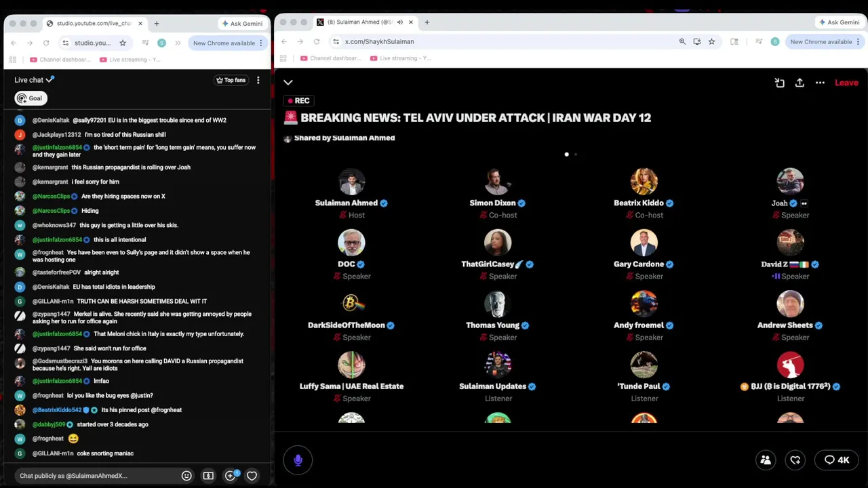Open media controls icon in YouTube Studio window toolbar

(x=145, y=43)
